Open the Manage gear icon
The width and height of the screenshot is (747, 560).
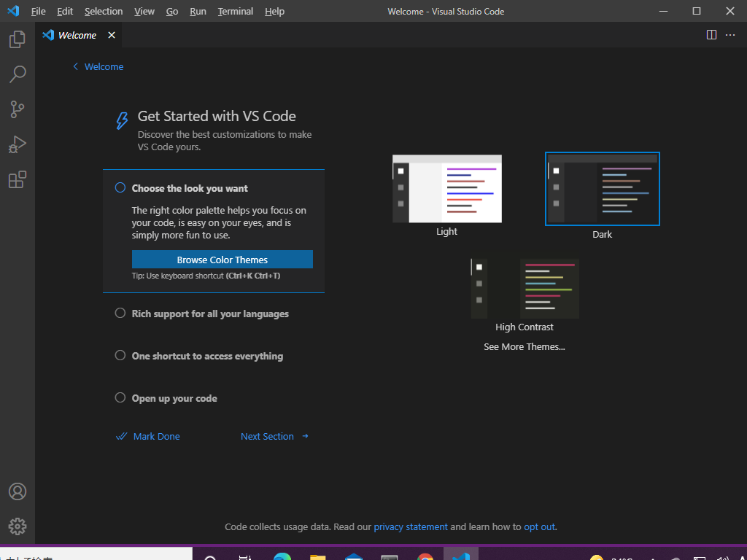tap(18, 526)
